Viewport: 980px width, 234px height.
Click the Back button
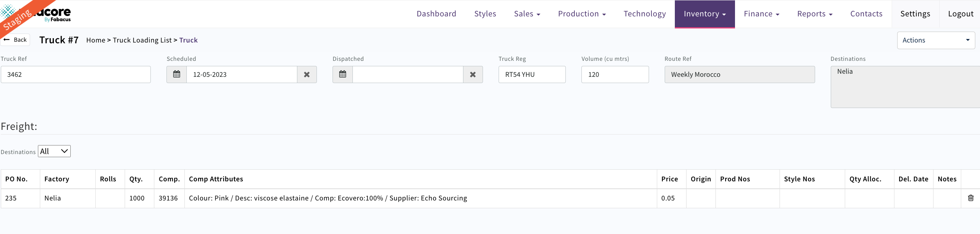[x=16, y=40]
